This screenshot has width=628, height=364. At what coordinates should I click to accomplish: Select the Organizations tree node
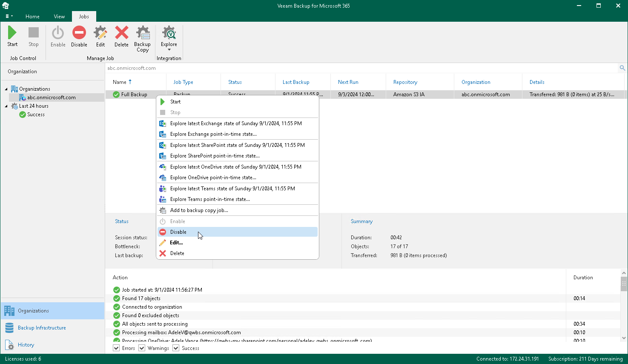tap(34, 89)
